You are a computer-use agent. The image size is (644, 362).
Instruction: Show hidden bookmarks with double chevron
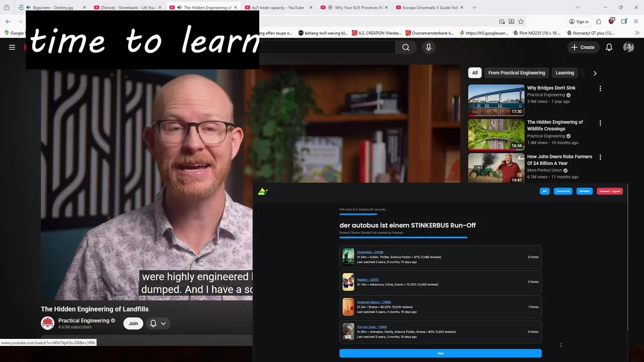pos(637,33)
